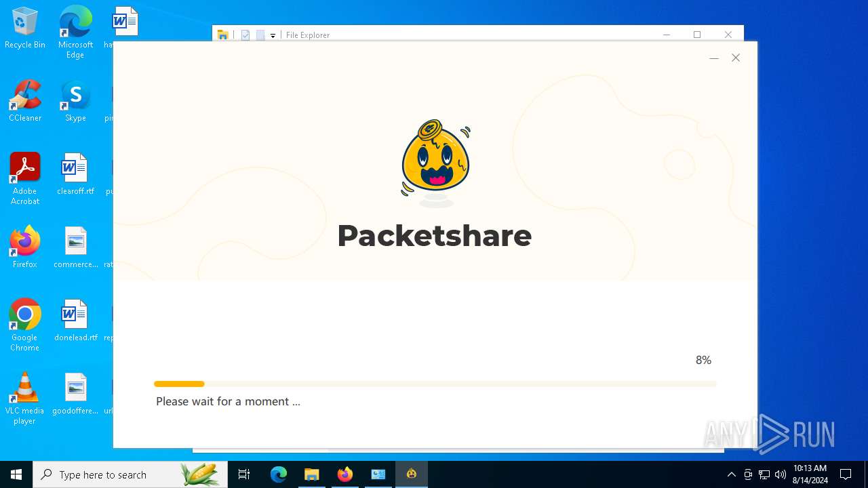The height and width of the screenshot is (488, 868).
Task: Open Firefox from the taskbar
Action: click(x=345, y=474)
